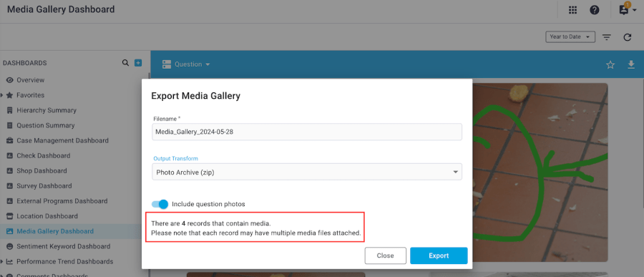The width and height of the screenshot is (644, 277).
Task: Select Shop Dashboard in sidebar
Action: pyautogui.click(x=42, y=170)
